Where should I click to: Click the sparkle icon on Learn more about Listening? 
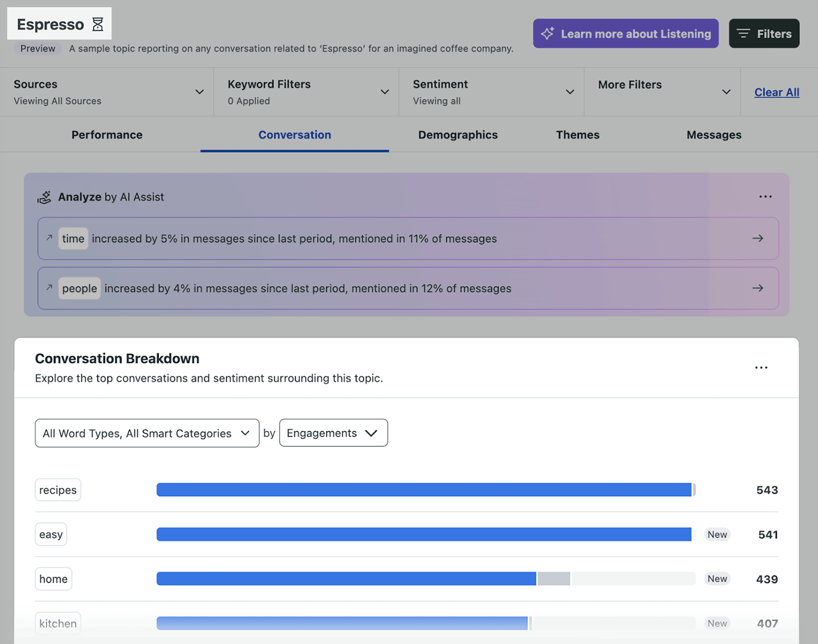tap(548, 33)
